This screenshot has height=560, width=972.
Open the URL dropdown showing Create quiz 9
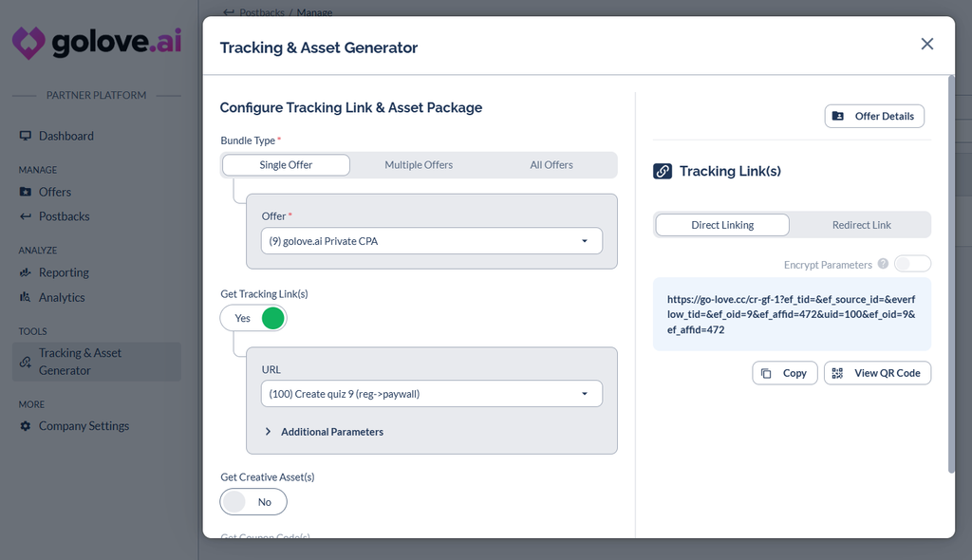click(x=432, y=394)
